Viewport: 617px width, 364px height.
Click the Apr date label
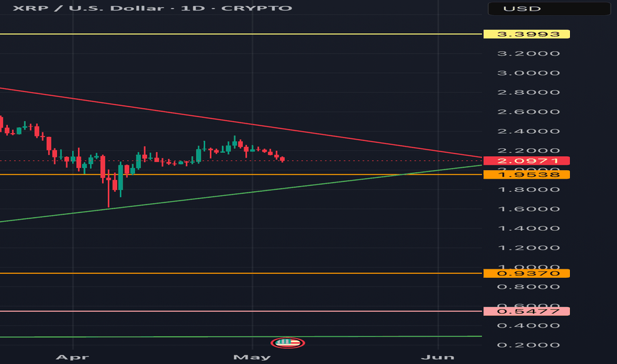72,357
